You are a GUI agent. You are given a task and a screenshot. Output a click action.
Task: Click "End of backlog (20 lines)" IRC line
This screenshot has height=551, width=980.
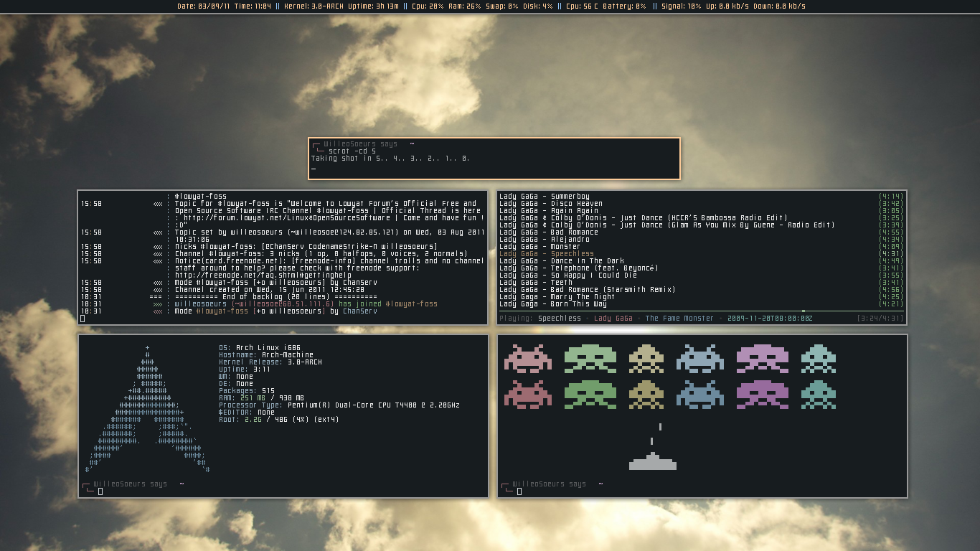[x=276, y=297]
